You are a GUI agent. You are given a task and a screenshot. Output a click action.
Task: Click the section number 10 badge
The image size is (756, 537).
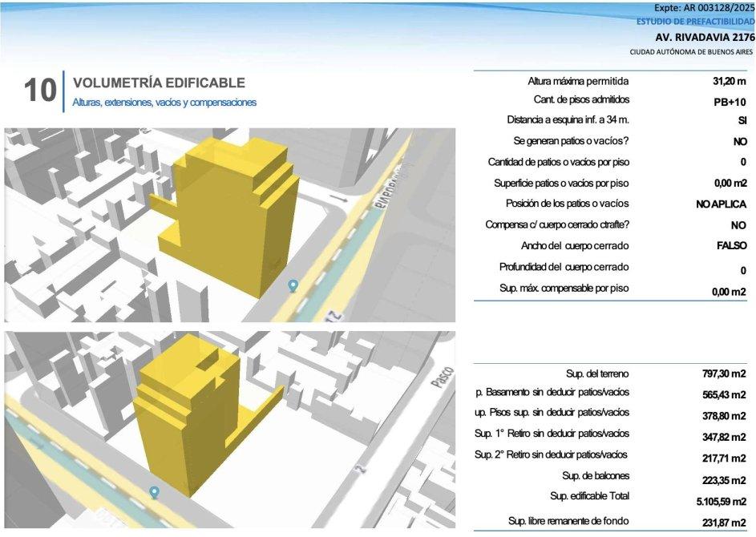point(39,91)
